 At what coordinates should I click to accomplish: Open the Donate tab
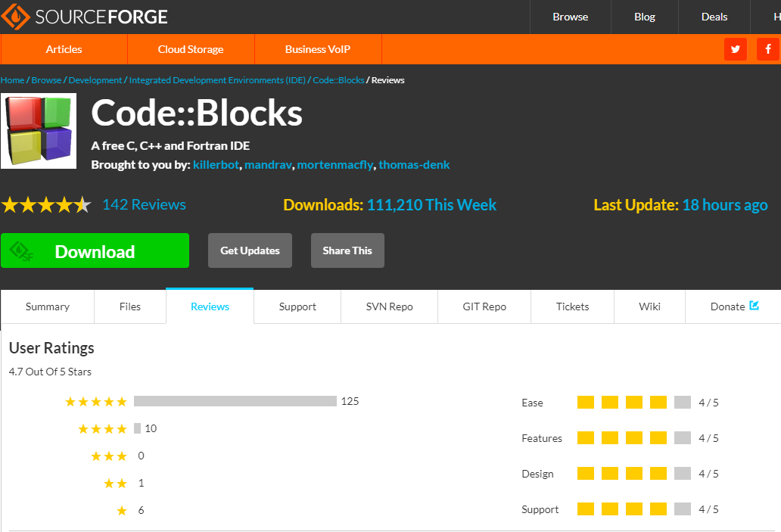(x=733, y=306)
